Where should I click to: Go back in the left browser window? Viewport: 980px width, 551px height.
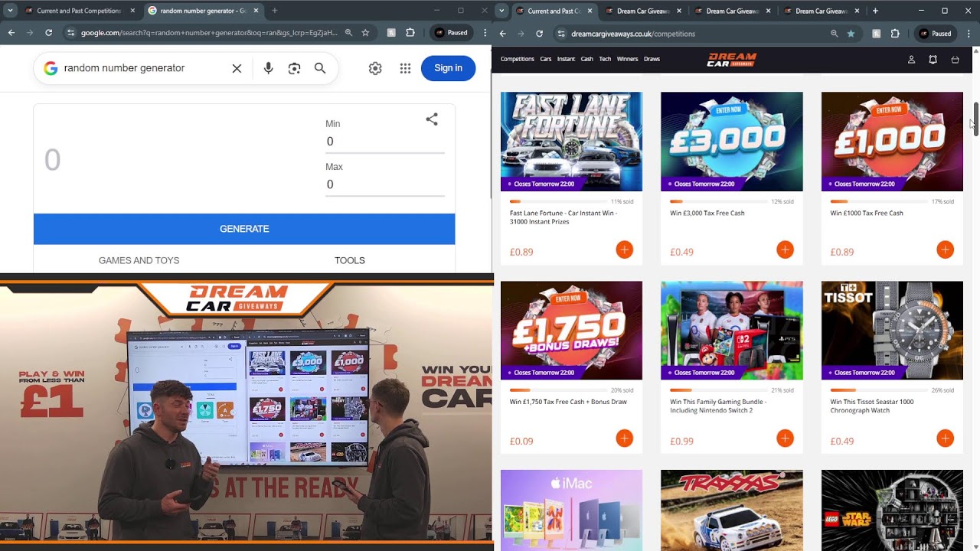pyautogui.click(x=11, y=33)
